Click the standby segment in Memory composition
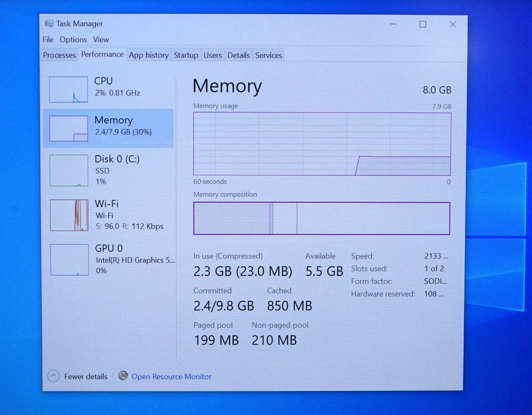 [x=285, y=218]
